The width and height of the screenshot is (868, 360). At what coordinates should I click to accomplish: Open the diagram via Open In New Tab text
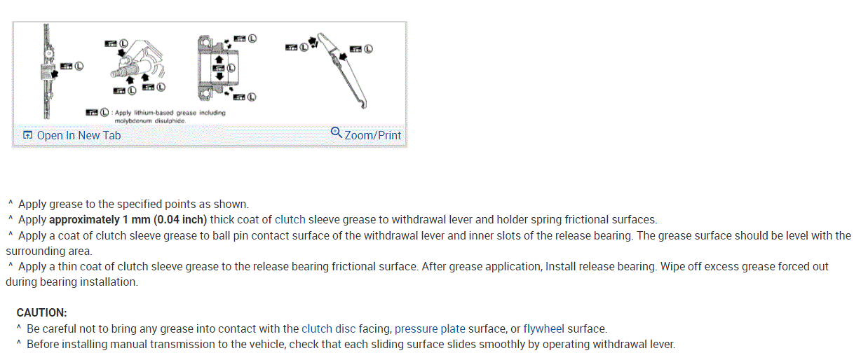tap(79, 135)
